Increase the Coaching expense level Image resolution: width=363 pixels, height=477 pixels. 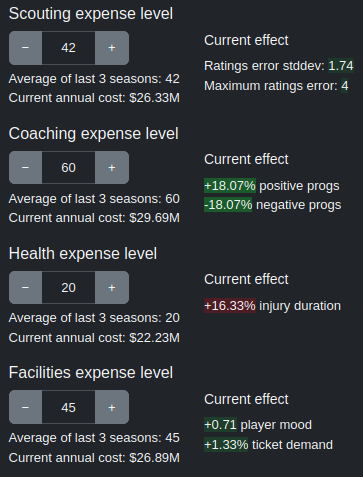(112, 168)
